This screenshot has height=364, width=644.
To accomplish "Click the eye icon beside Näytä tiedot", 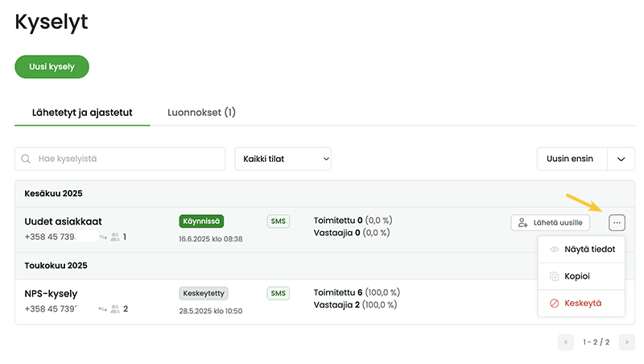I will [x=554, y=250].
